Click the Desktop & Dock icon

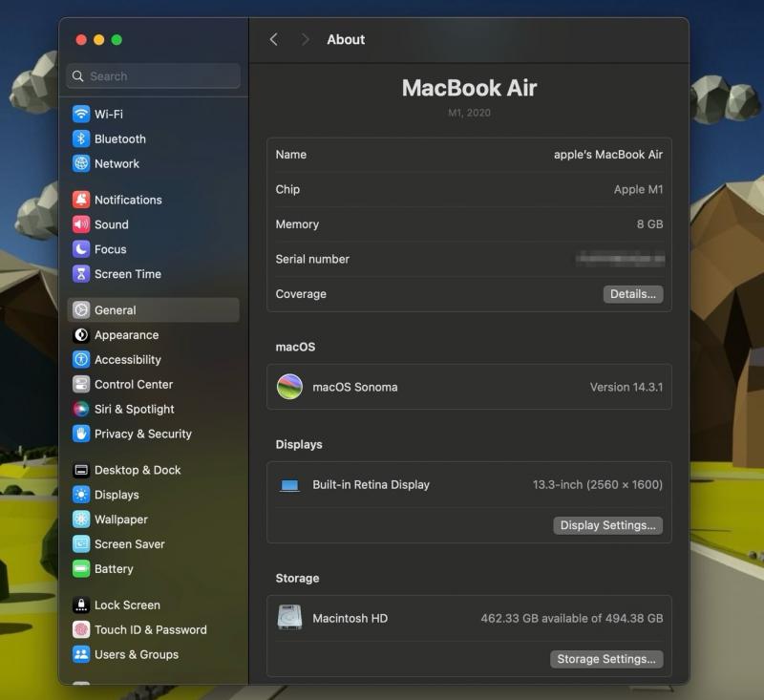pyautogui.click(x=81, y=470)
